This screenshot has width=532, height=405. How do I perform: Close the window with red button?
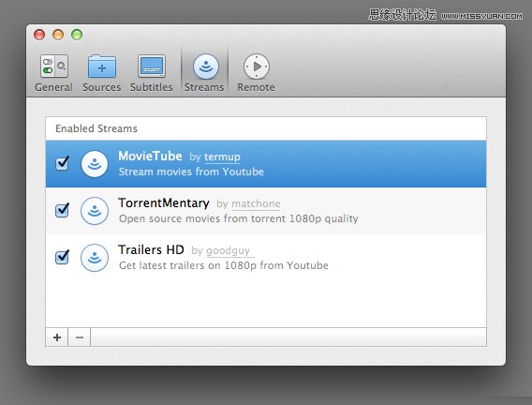coord(39,35)
